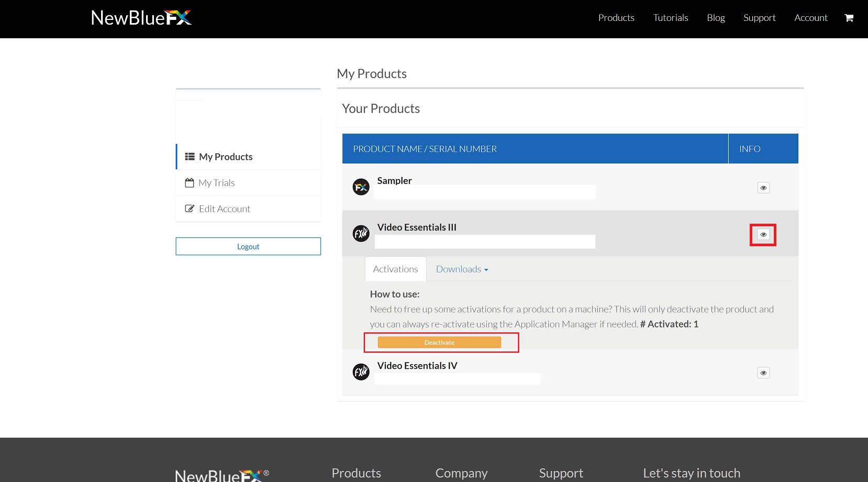Click the pencil icon beside Edit Account
Image resolution: width=868 pixels, height=482 pixels.
click(x=190, y=209)
